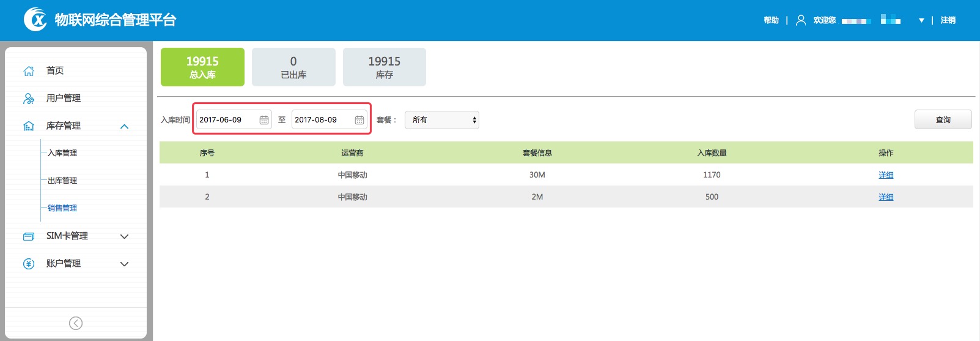Click the user profile icon in header
This screenshot has height=341, width=980.
click(801, 20)
